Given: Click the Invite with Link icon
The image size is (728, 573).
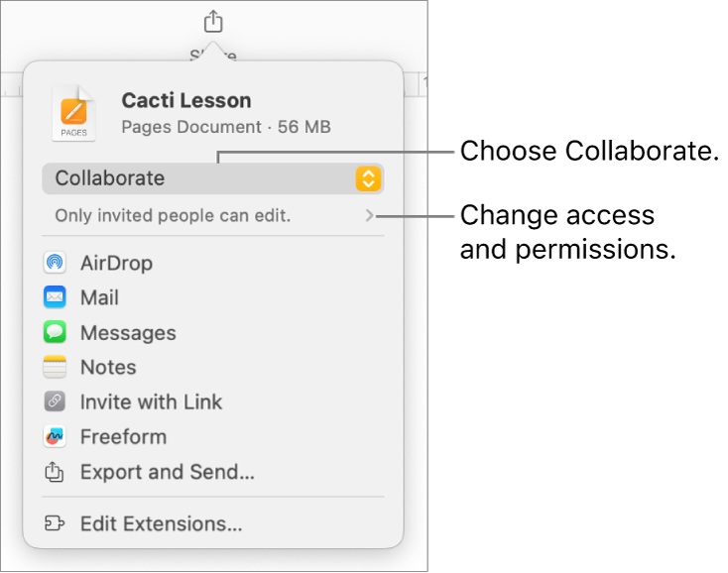Looking at the screenshot, I should pyautogui.click(x=56, y=402).
